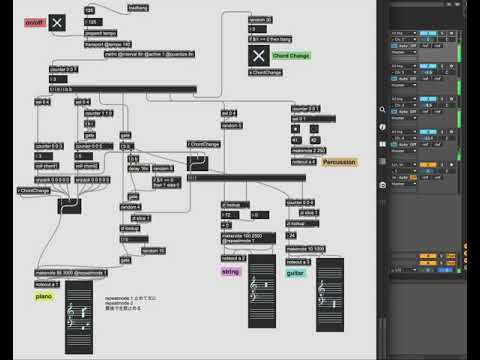Select the noteout a 1 object

point(47,284)
